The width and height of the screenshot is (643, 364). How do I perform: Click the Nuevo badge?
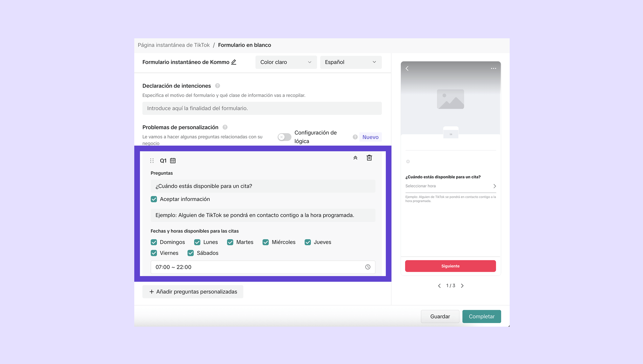(x=370, y=137)
